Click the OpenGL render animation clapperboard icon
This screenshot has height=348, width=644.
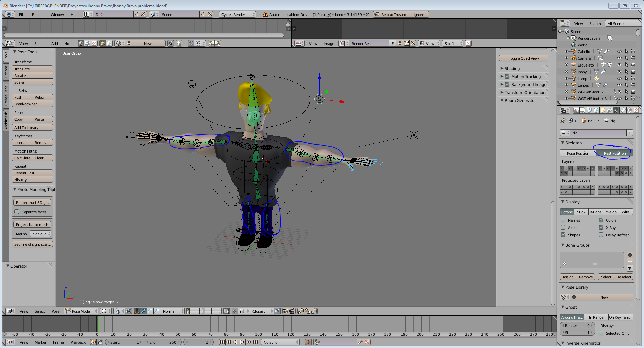click(292, 311)
